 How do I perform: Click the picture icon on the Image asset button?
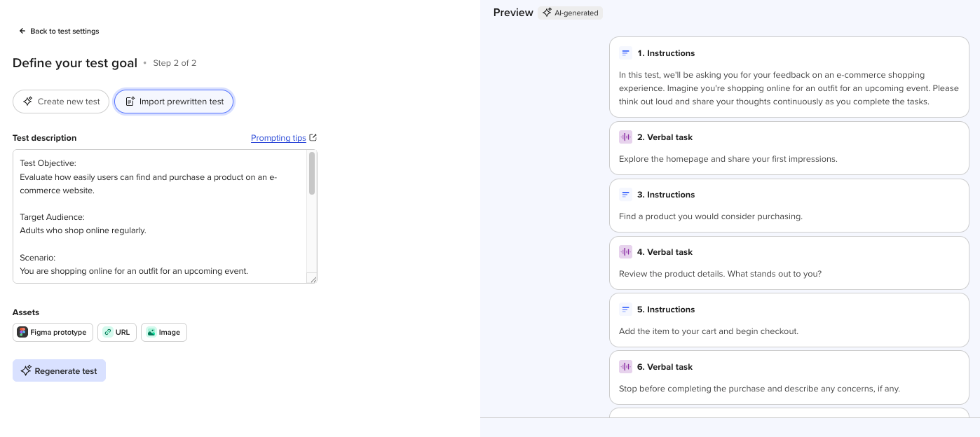[152, 332]
